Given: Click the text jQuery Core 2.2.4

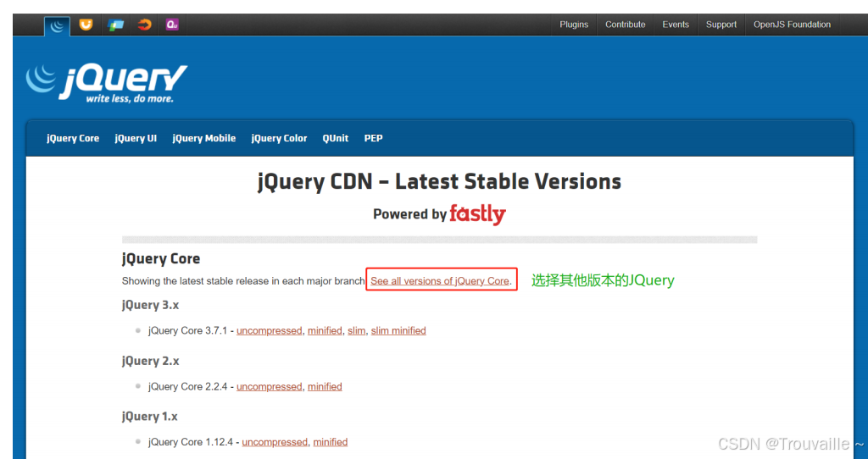Looking at the screenshot, I should (187, 386).
